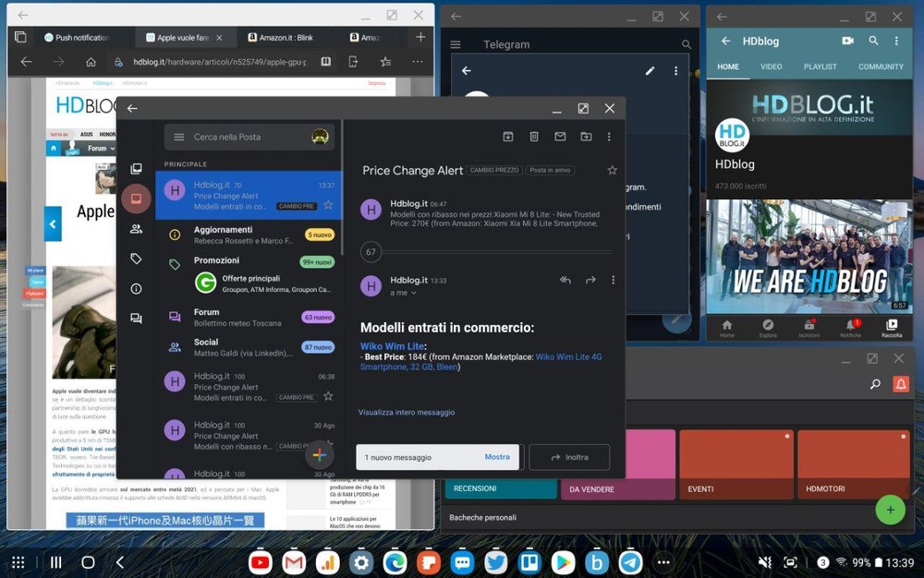This screenshot has width=924, height=578.
Task: Click Telegram edit pencil icon
Action: pos(650,70)
